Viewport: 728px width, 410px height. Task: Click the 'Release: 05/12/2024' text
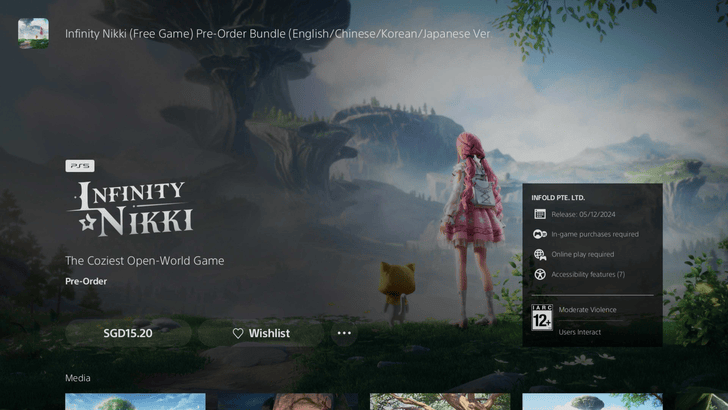583,214
